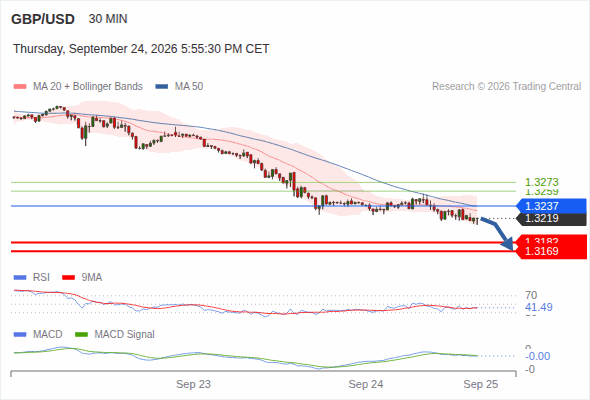Click the black 1.3219 current price tag
The height and width of the screenshot is (400, 590).
(551, 219)
